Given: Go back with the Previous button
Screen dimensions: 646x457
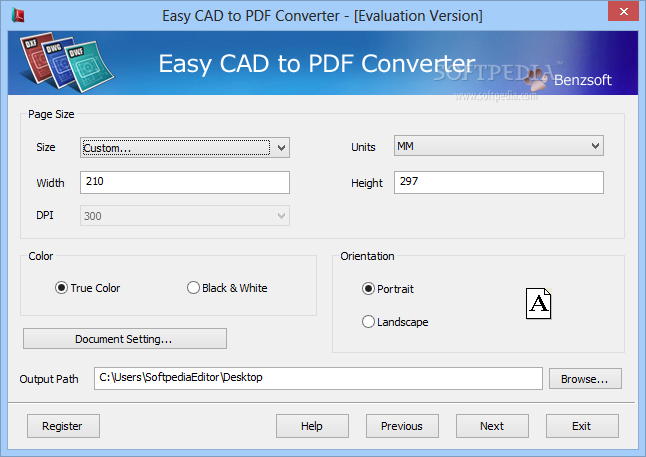Looking at the screenshot, I should (402, 426).
